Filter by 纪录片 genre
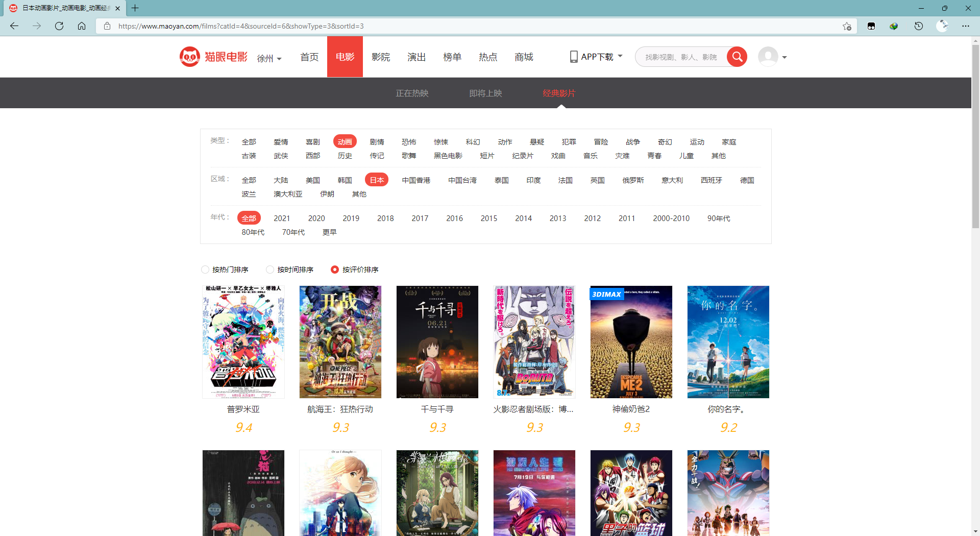 tap(523, 156)
